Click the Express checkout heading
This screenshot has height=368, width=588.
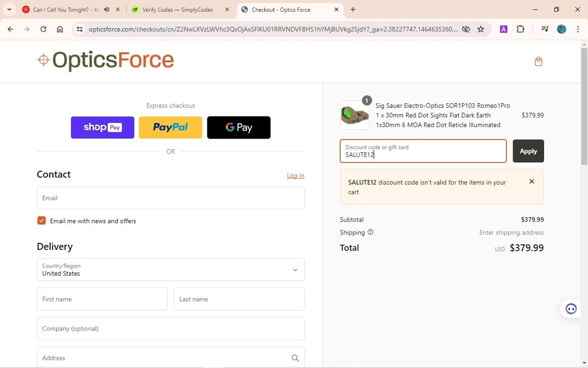pyautogui.click(x=171, y=106)
